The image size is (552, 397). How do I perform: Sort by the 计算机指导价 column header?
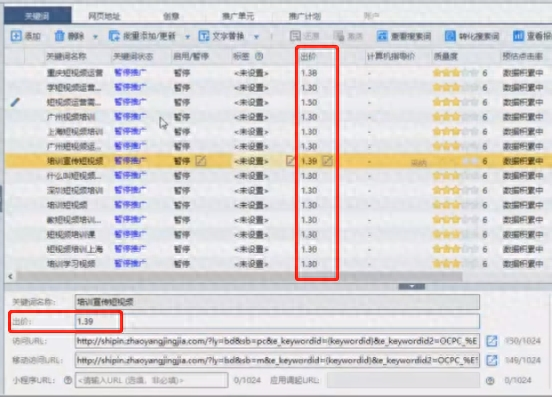(x=391, y=56)
